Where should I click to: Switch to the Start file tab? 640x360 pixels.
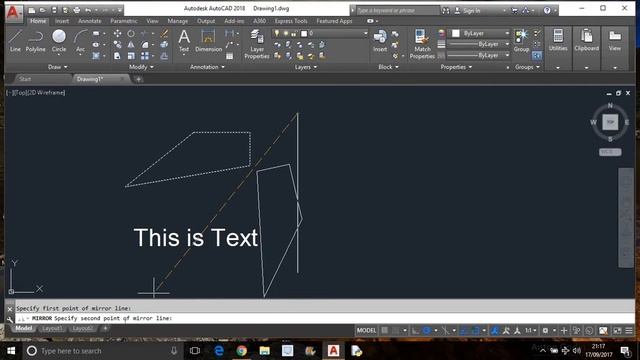(25, 79)
